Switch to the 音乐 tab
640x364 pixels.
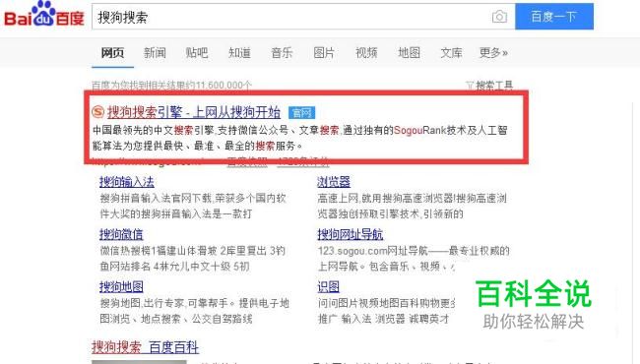(x=282, y=52)
